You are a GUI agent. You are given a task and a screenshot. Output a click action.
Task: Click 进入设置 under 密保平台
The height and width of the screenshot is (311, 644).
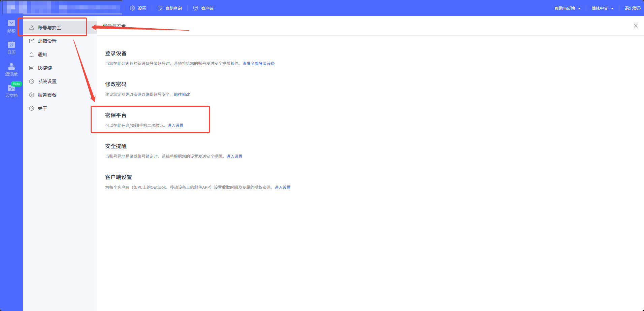175,125
